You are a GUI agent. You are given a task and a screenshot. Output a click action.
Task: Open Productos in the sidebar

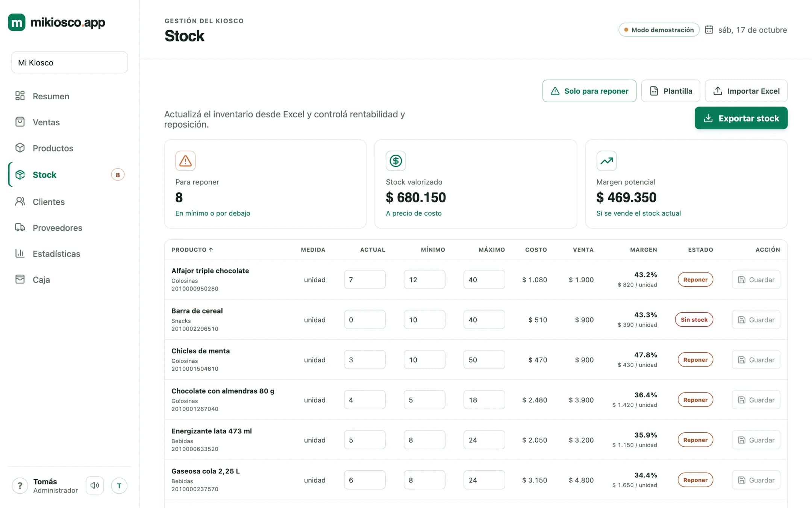pyautogui.click(x=70, y=148)
